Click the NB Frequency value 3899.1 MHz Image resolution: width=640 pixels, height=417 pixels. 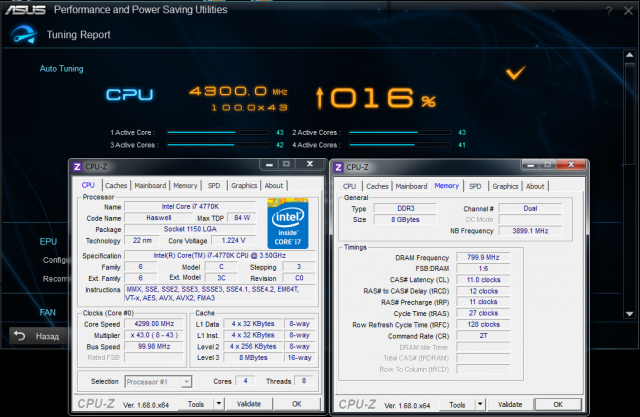pos(530,231)
